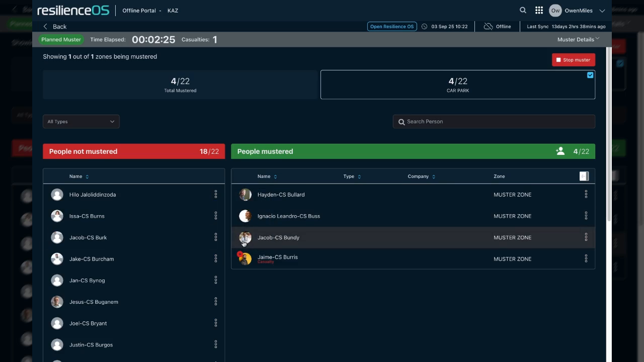Viewport: 644px width, 362px height.
Task: Click Jaime-CS Burris casualty avatar
Action: [245, 258]
